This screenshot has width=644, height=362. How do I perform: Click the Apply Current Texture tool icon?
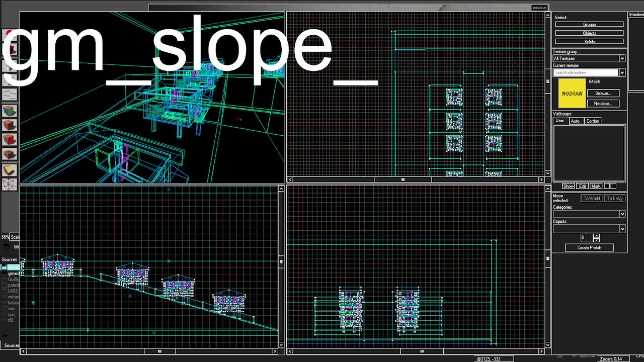(x=9, y=125)
